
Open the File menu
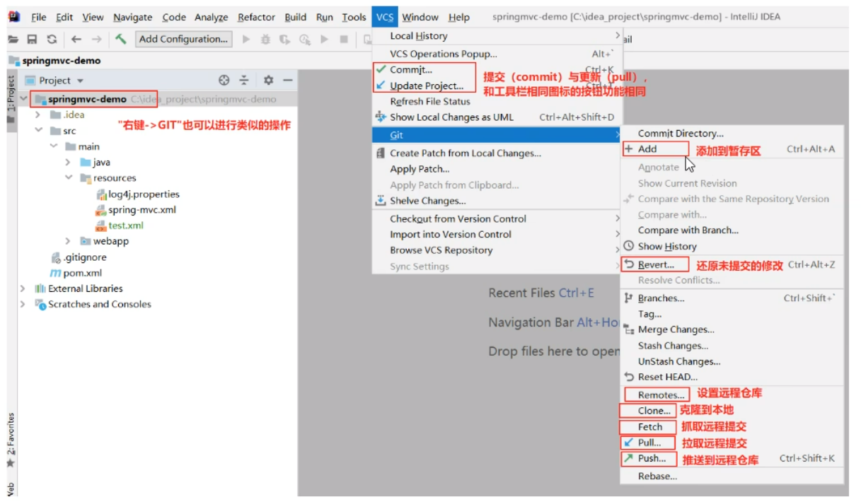(x=39, y=17)
